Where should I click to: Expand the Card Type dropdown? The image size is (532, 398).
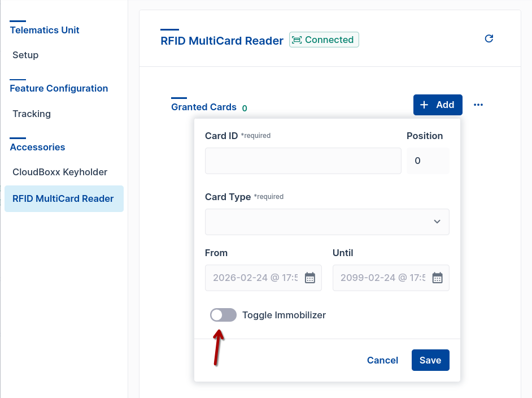point(327,222)
